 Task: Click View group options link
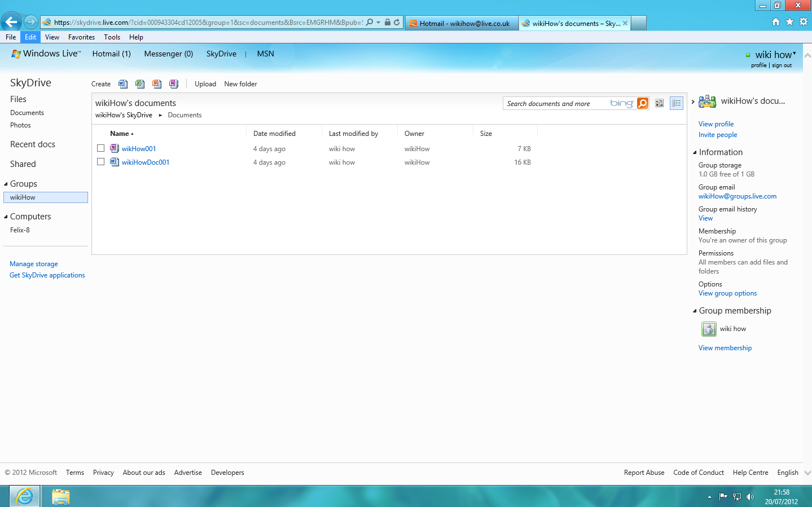728,293
